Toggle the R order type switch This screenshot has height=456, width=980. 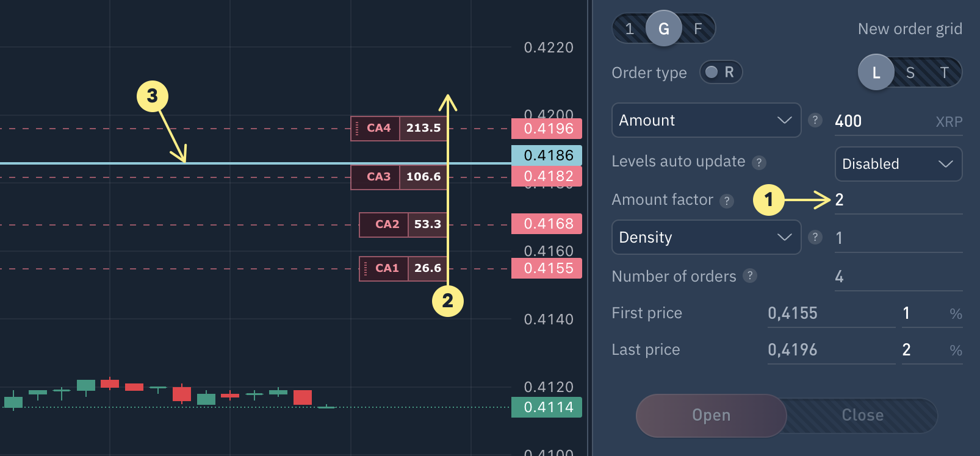point(721,72)
